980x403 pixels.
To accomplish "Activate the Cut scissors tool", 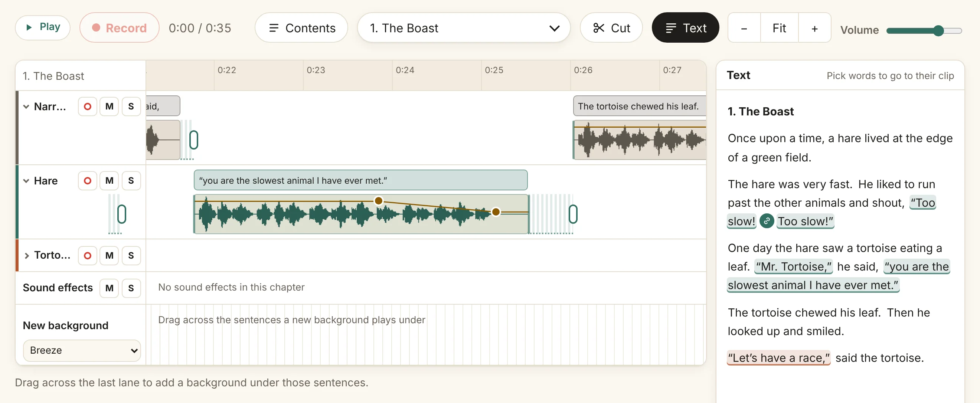I will coord(611,27).
